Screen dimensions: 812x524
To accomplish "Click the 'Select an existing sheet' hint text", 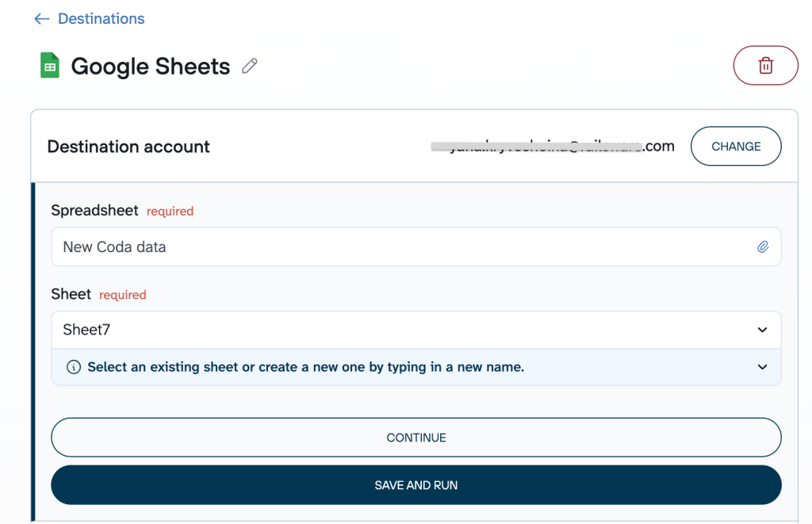I will [x=305, y=367].
